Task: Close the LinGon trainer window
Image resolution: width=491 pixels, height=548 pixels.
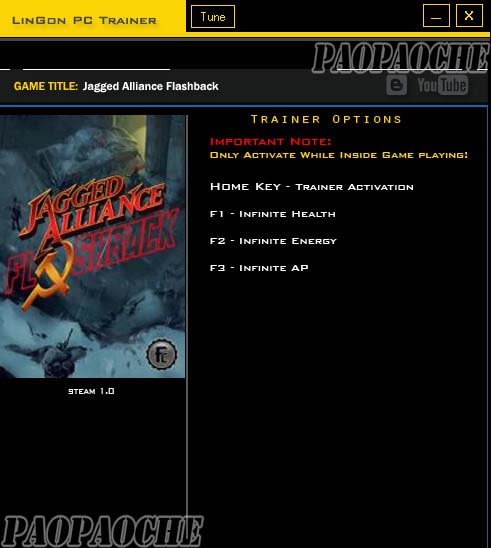Action: (469, 16)
